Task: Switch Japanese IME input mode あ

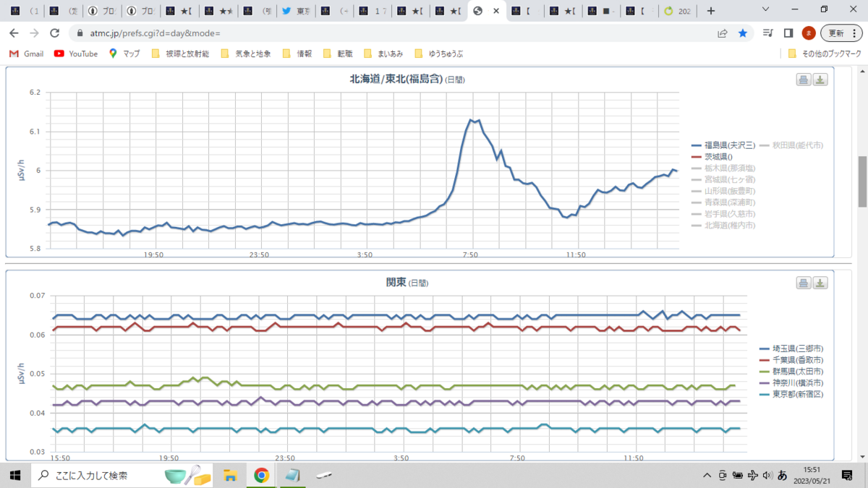Action: [x=783, y=475]
